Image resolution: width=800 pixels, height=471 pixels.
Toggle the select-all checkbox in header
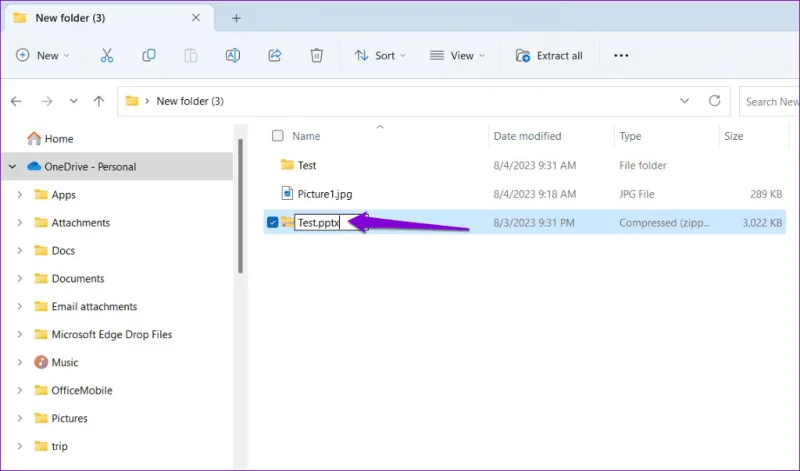[278, 135]
